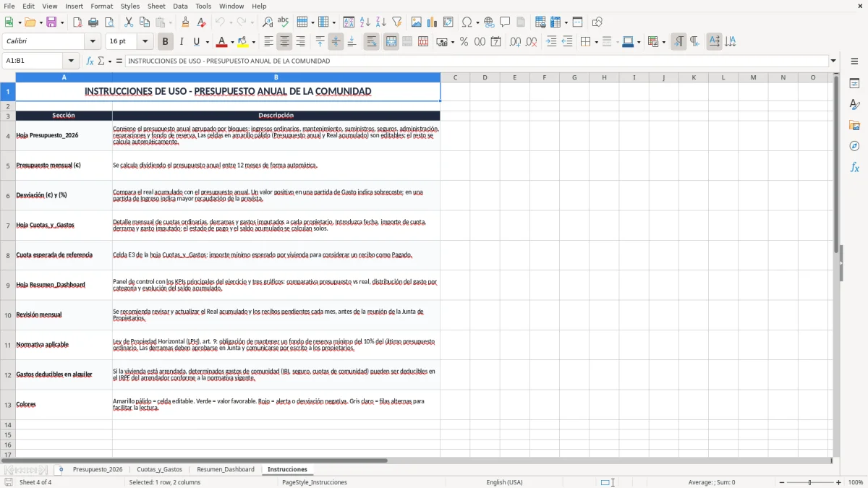Apply the red Font Color swatch
Screen dimensions: 868x488
pos(221,42)
